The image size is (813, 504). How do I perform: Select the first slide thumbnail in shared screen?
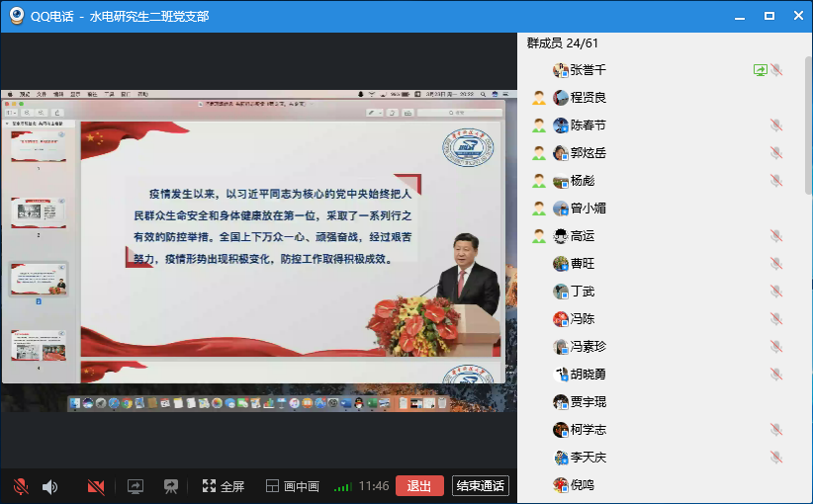point(39,146)
